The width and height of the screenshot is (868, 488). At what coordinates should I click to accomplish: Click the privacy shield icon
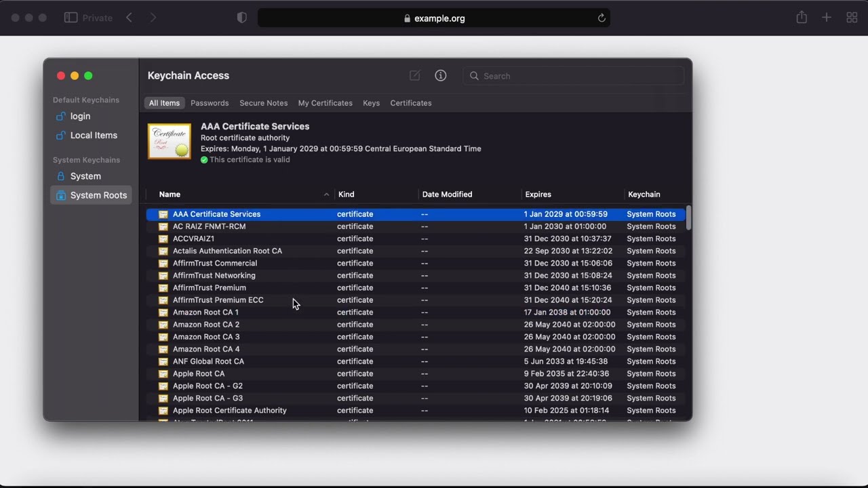click(x=242, y=18)
